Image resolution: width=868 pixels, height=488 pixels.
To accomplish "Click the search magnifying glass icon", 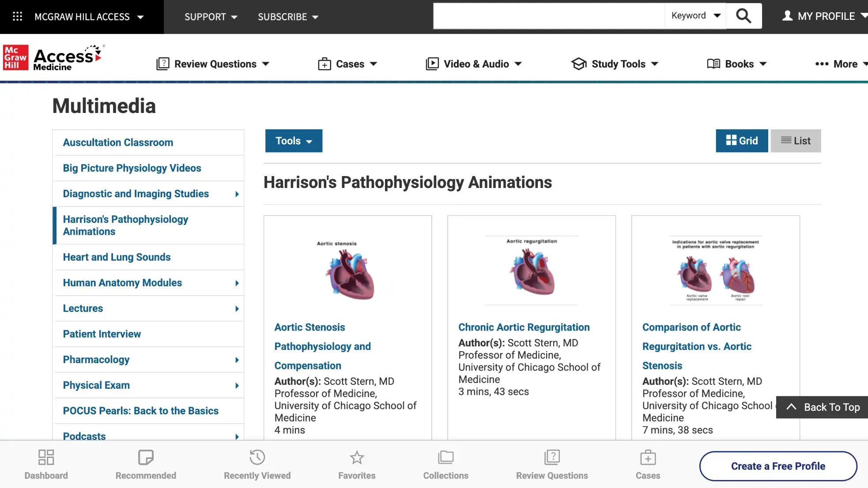I will (x=743, y=15).
